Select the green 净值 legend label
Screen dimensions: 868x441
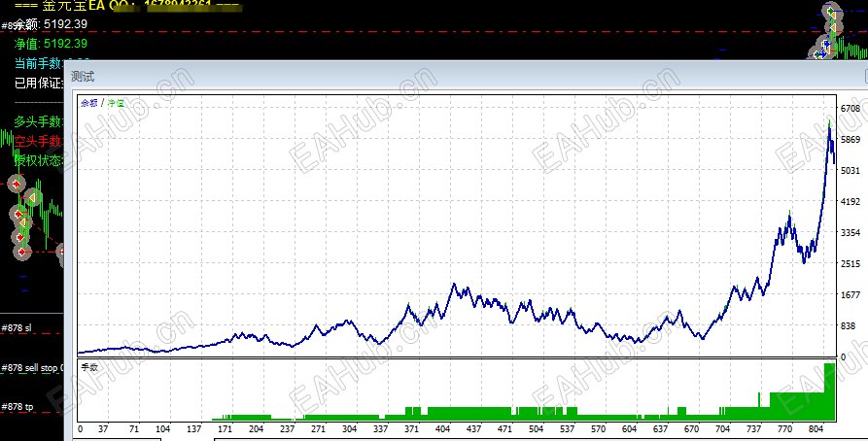click(x=116, y=102)
